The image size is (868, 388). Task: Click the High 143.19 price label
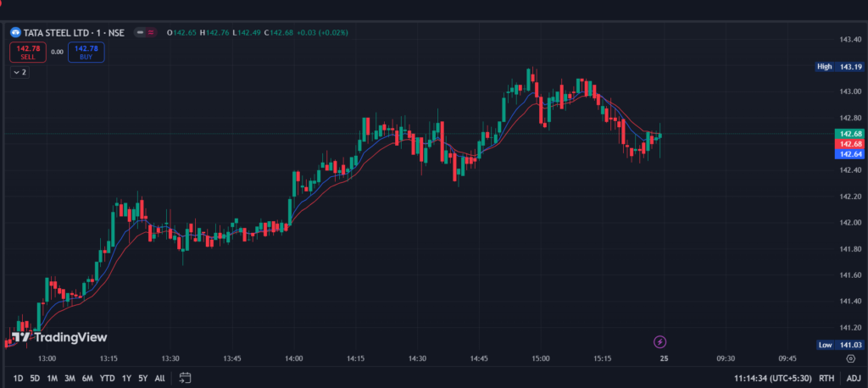click(838, 66)
